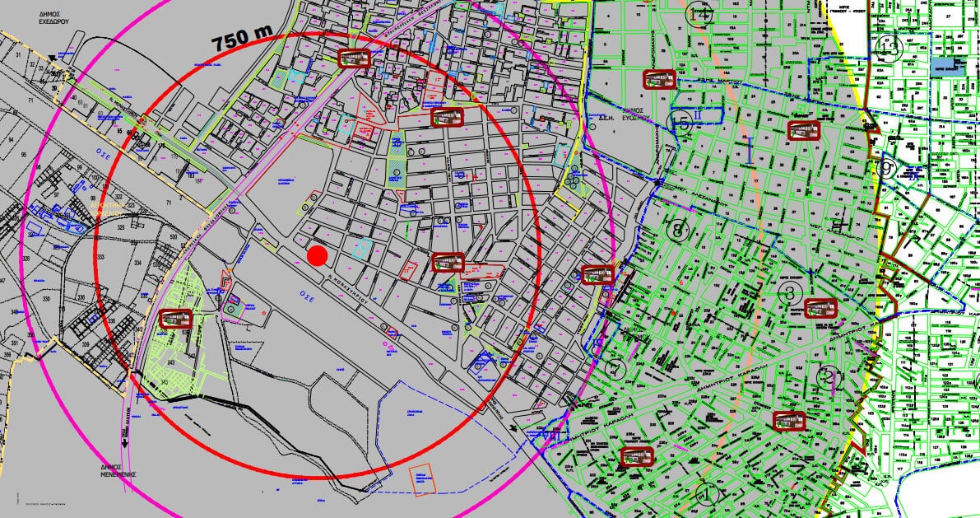980x518 pixels.
Task: Select circled zone number 3
Action: [x=790, y=292]
